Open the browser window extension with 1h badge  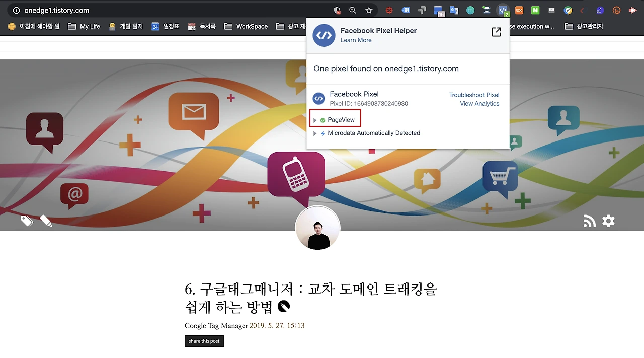pos(439,11)
